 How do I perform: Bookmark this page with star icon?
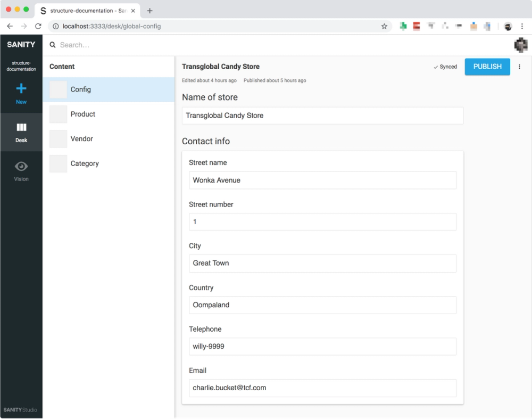(384, 26)
